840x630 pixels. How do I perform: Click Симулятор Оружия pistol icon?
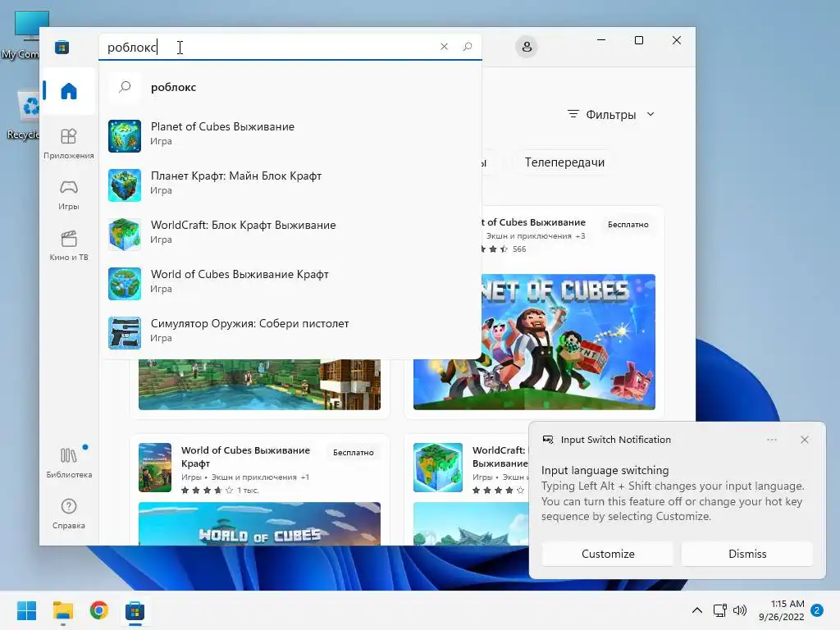point(125,333)
